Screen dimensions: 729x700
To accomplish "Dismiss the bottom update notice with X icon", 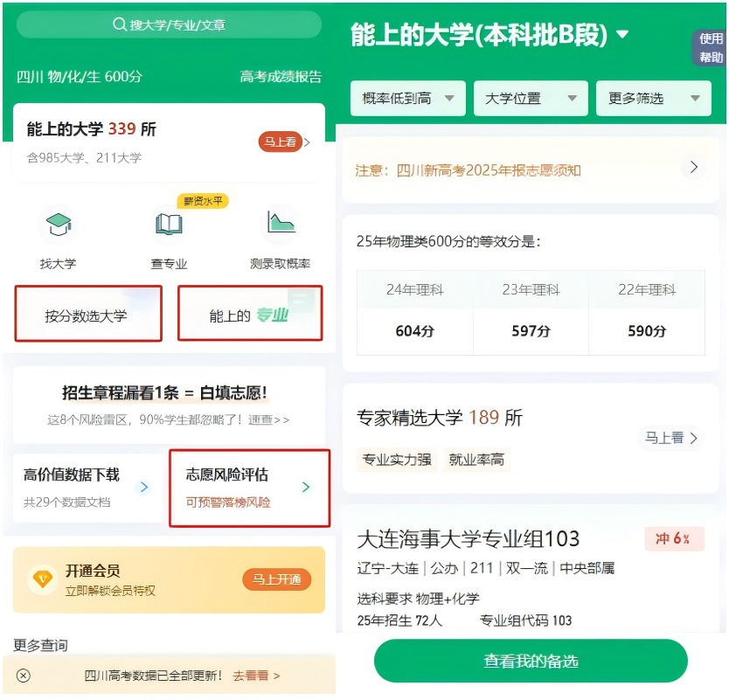I will click(x=24, y=676).
